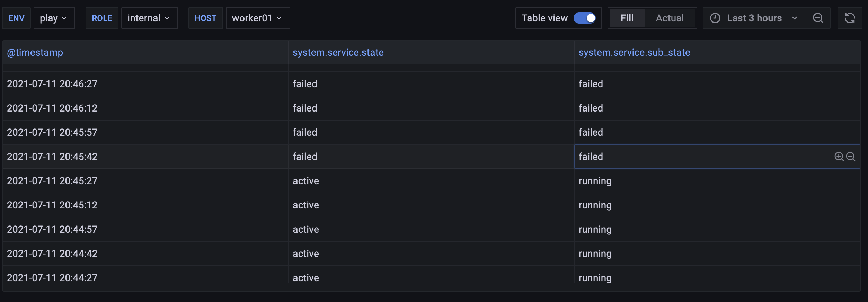The width and height of the screenshot is (868, 302).
Task: Sort by system.service.sub_state column header
Action: (634, 52)
